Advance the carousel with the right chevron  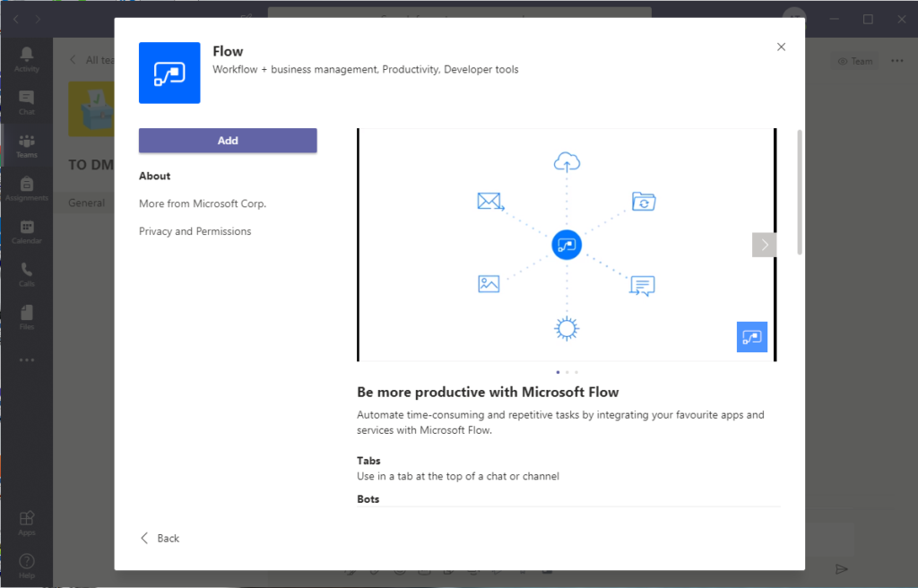[x=764, y=244]
